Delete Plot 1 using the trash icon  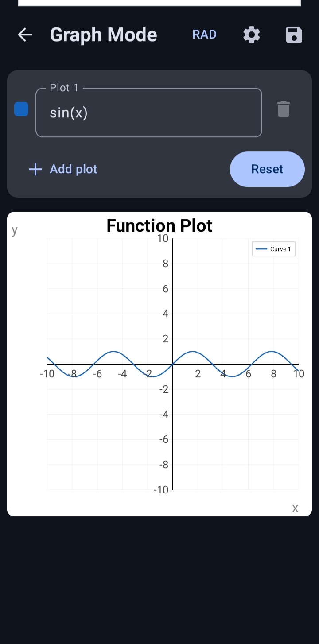pos(284,109)
